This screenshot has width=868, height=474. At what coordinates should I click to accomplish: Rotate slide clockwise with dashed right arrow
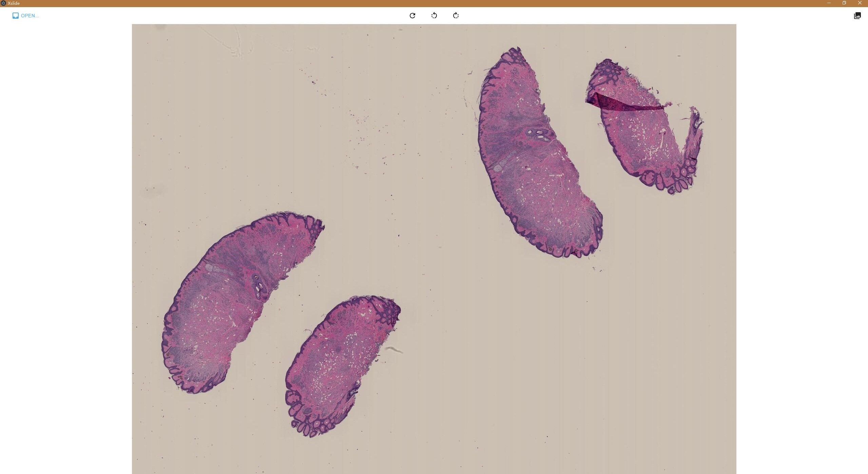point(456,16)
